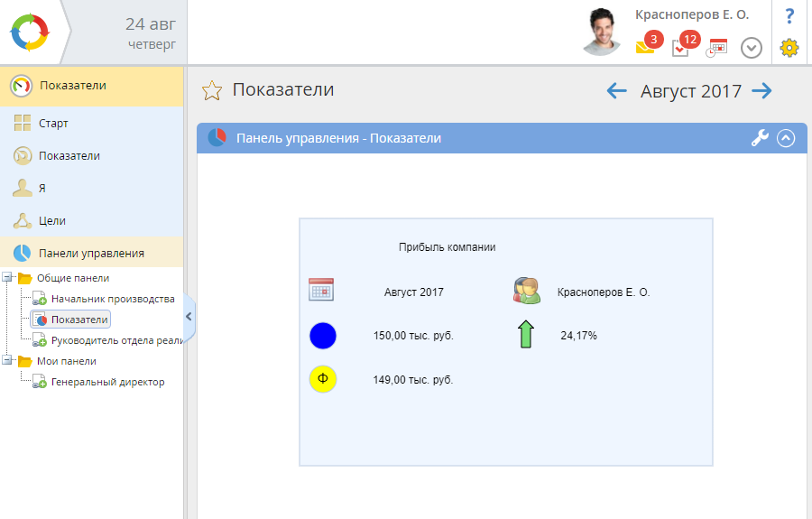Open the Старт sidebar section

coord(53,124)
